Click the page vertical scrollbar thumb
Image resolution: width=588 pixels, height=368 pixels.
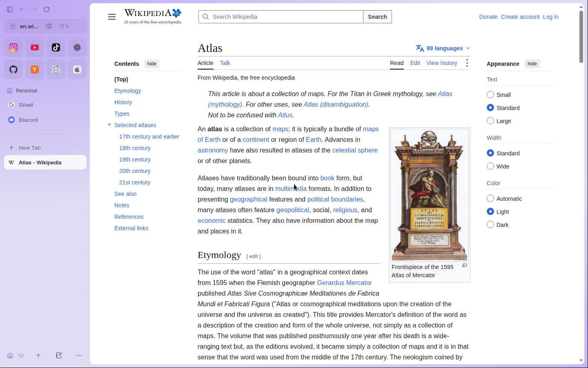[581, 37]
